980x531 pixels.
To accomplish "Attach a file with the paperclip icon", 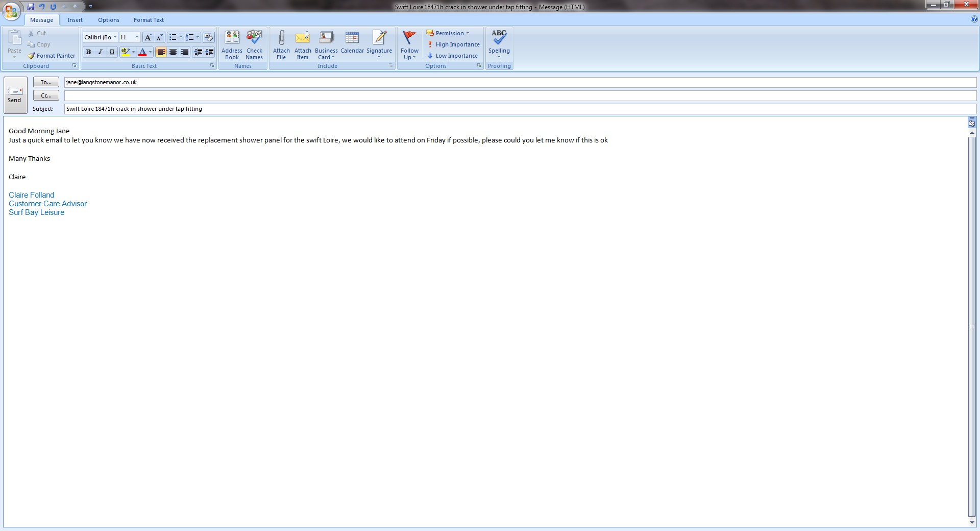I will point(281,45).
